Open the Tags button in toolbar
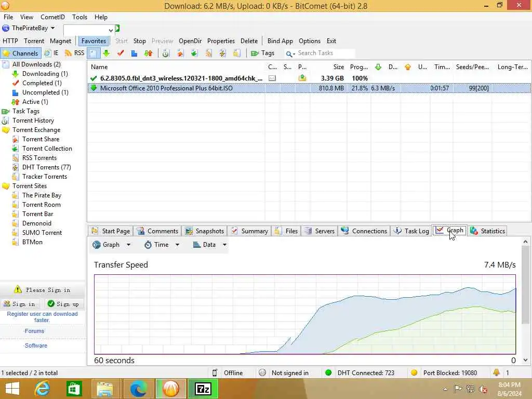Image resolution: width=532 pixels, height=399 pixels. click(262, 54)
